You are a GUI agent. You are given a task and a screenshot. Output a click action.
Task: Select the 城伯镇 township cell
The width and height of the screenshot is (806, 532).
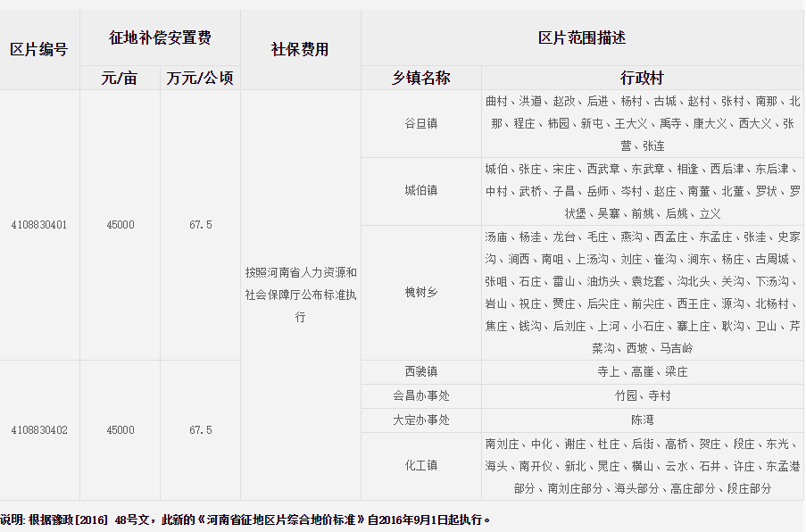click(x=421, y=191)
